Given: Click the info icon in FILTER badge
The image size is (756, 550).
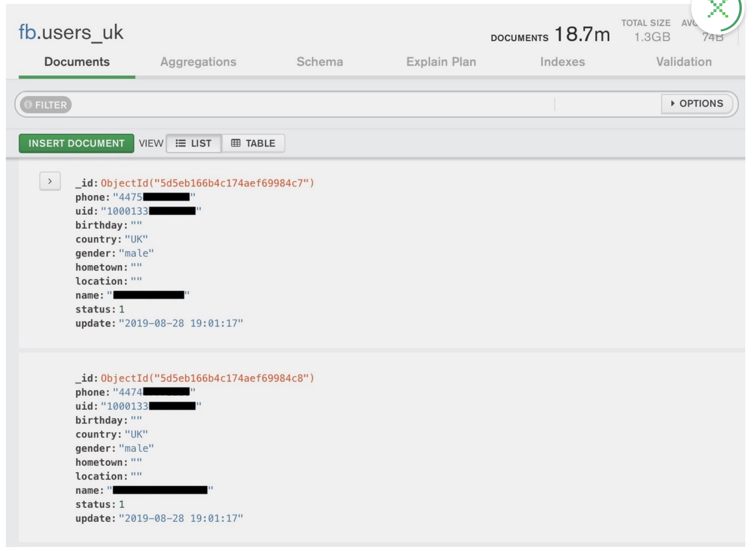Looking at the screenshot, I should (x=28, y=105).
